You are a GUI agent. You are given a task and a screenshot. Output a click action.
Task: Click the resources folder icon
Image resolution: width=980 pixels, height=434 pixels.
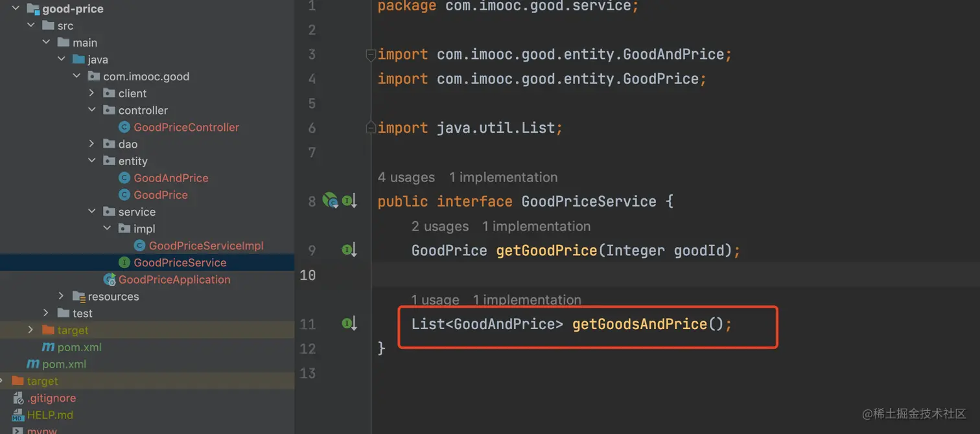78,296
